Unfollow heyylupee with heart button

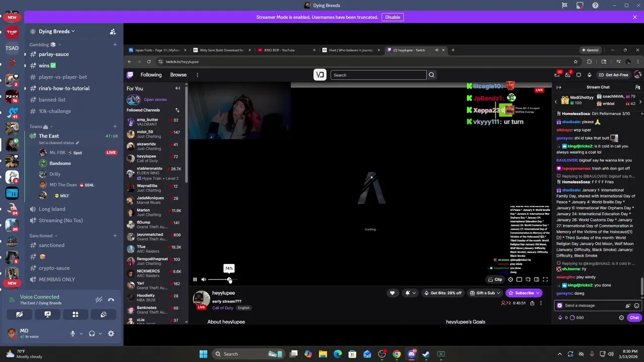(392, 293)
